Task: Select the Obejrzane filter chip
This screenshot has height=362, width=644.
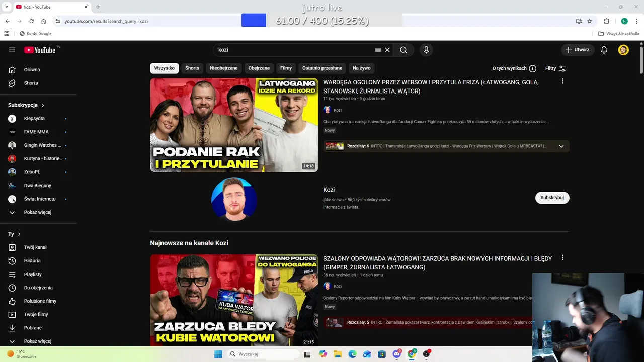Action: (259, 68)
